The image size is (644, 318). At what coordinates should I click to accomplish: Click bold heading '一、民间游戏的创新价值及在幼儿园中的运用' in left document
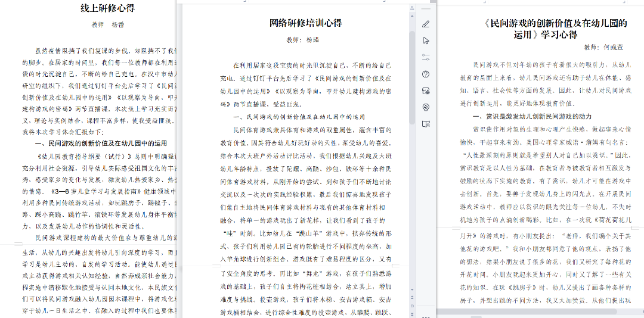pyautogui.click(x=101, y=143)
